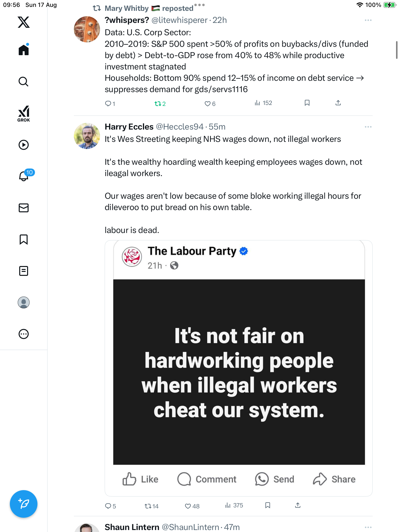Tap the compose new post button
This screenshot has height=532, width=399.
tap(24, 504)
